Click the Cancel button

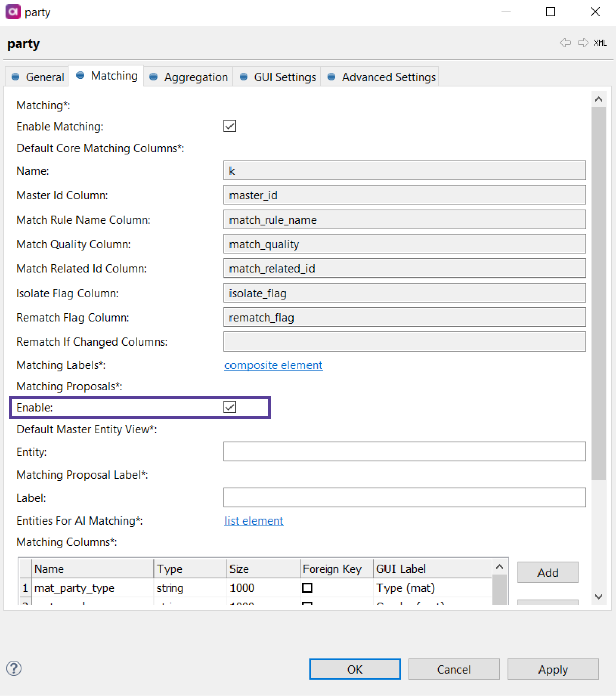454,669
